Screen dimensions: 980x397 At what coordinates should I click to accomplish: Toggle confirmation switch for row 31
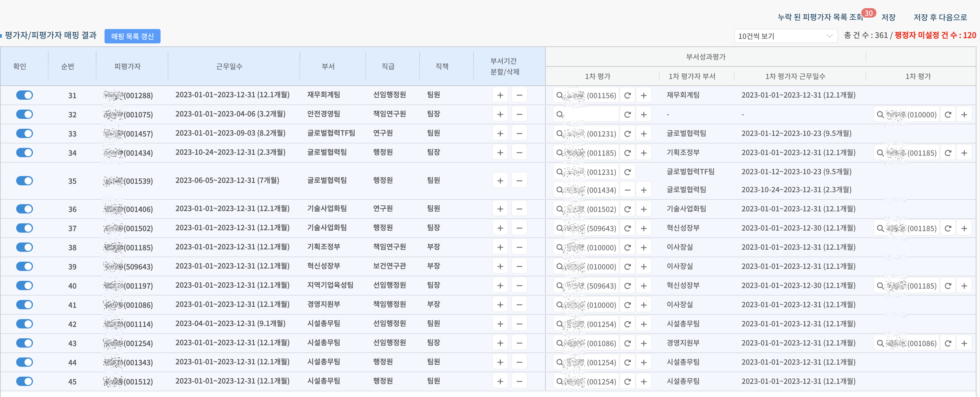point(24,95)
